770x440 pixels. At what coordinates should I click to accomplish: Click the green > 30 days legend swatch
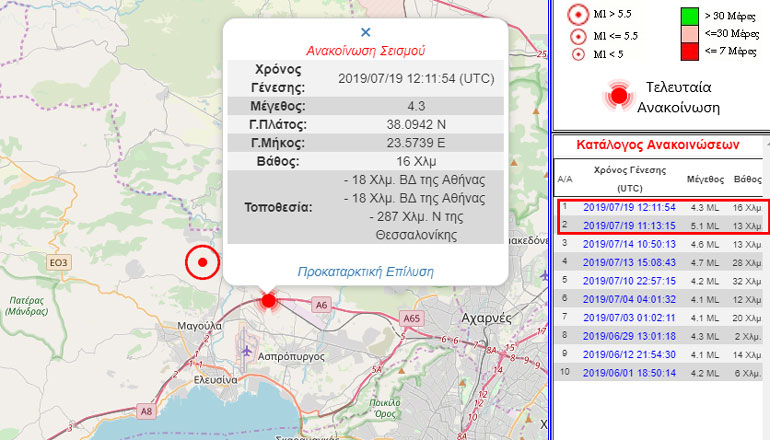point(689,16)
